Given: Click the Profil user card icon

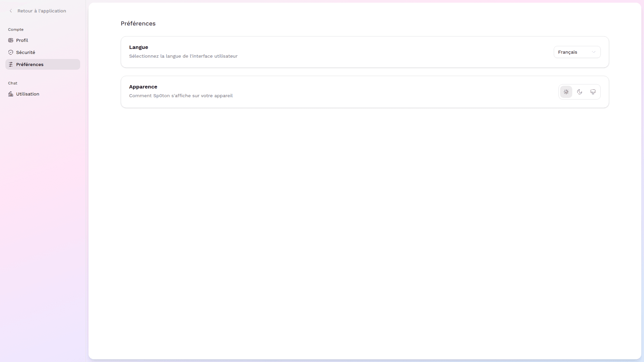Looking at the screenshot, I should click(x=11, y=40).
